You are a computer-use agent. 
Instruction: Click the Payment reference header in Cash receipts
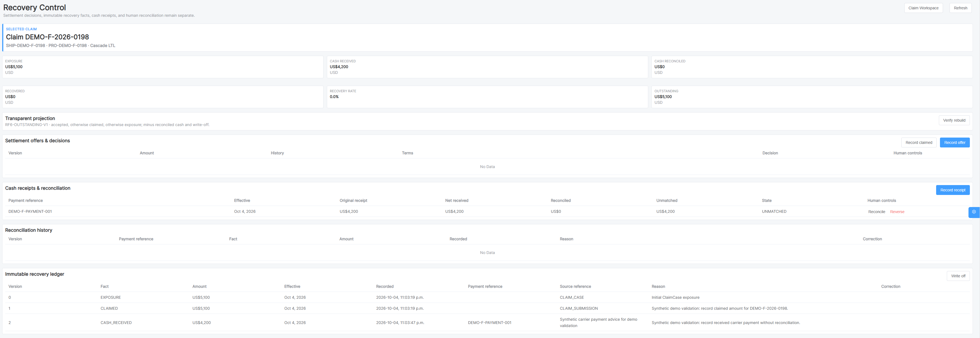coord(26,200)
